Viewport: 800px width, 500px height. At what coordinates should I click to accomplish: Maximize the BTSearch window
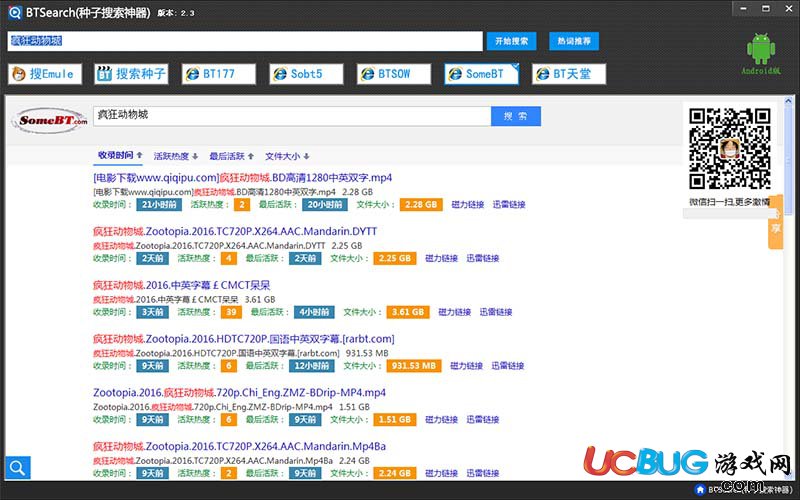(x=766, y=9)
